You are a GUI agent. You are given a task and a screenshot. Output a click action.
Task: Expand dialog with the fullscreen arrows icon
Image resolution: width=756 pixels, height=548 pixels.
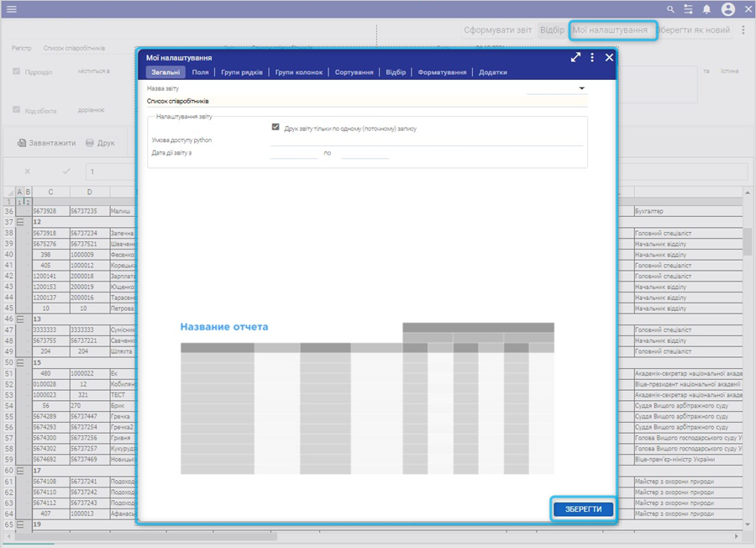tap(575, 57)
